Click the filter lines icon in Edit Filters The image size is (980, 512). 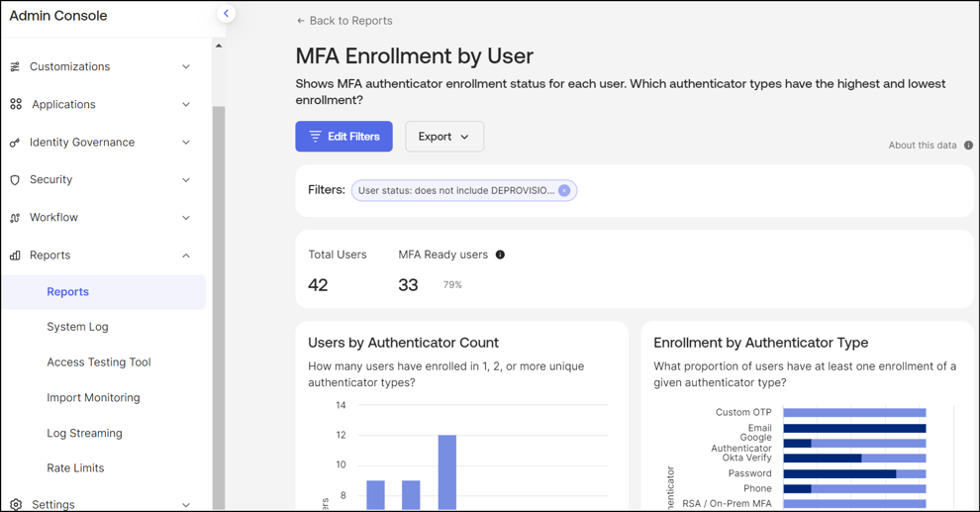(x=315, y=137)
